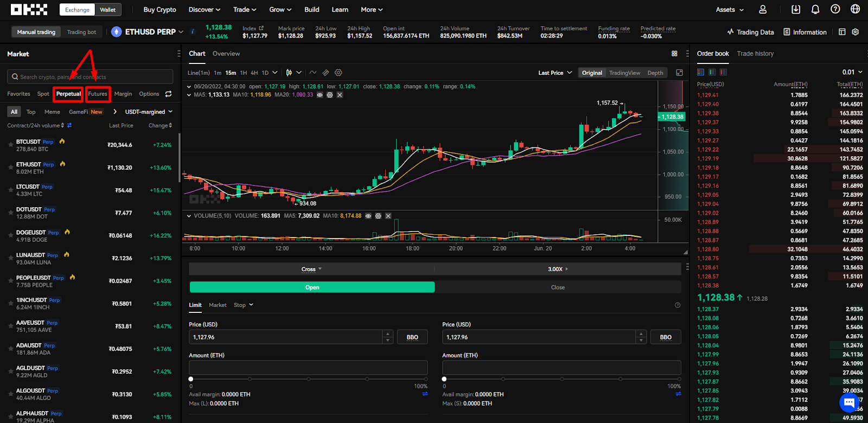
Task: Show asks-only order book view
Action: point(723,72)
